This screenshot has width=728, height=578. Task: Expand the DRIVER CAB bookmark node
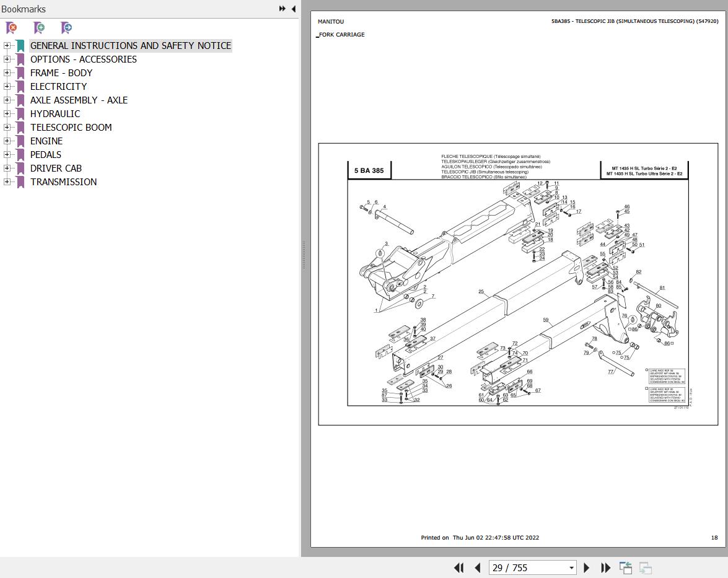point(6,168)
